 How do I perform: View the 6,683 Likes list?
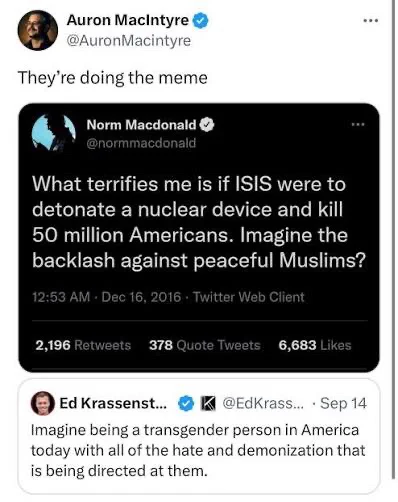coord(315,345)
